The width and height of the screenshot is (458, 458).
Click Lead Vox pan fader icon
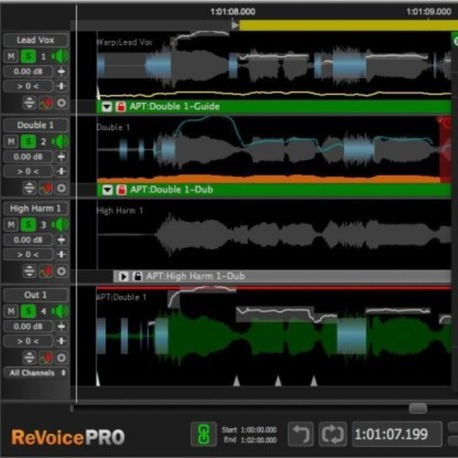point(61,86)
